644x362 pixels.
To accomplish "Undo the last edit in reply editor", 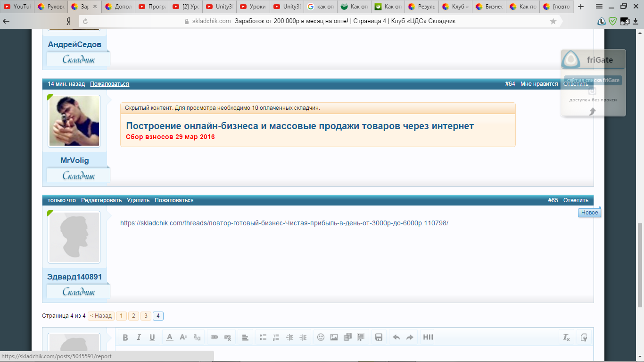I will point(396,337).
